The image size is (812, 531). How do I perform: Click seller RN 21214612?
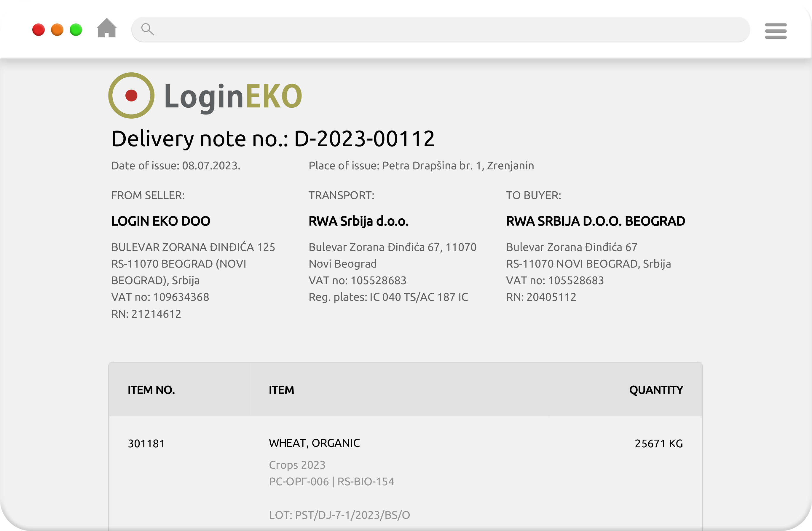pyautogui.click(x=146, y=314)
